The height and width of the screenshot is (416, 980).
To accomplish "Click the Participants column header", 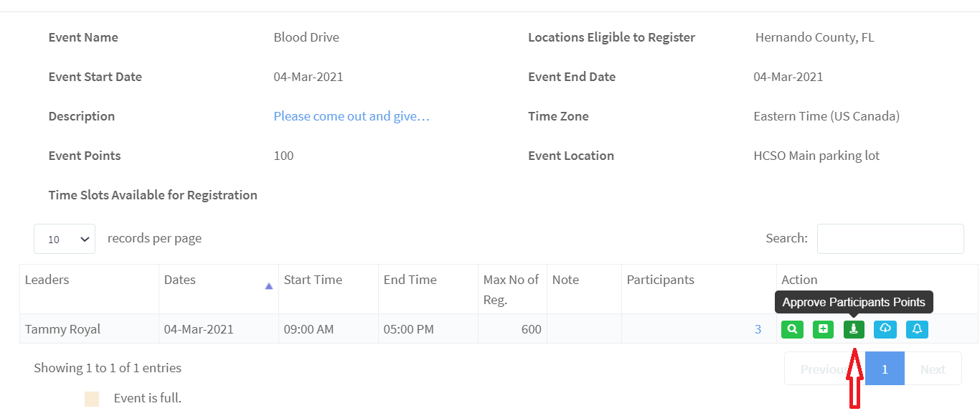I will (699, 289).
